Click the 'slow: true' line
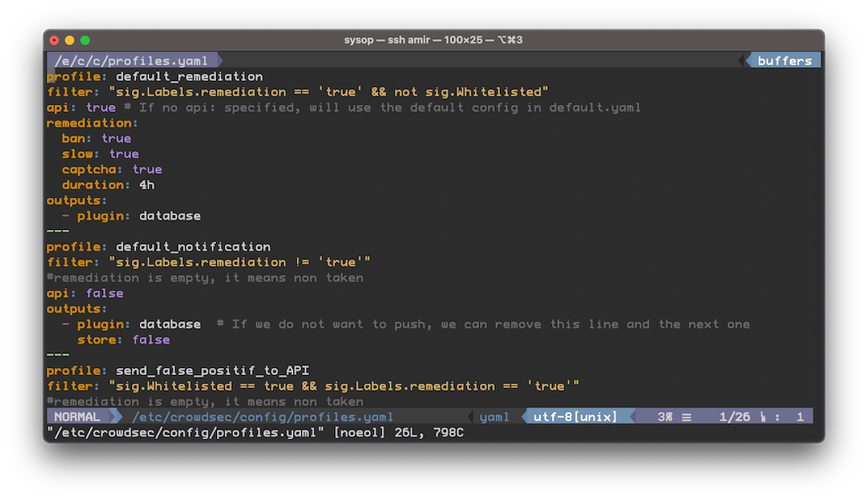868x500 pixels. pyautogui.click(x=100, y=154)
